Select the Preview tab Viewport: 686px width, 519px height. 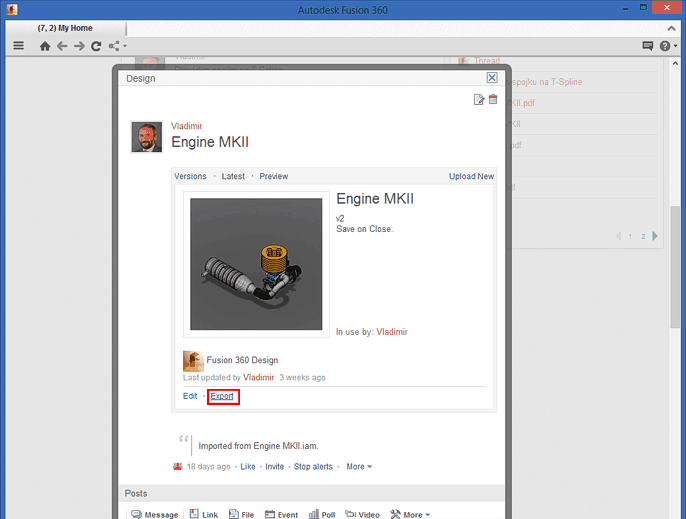[273, 176]
